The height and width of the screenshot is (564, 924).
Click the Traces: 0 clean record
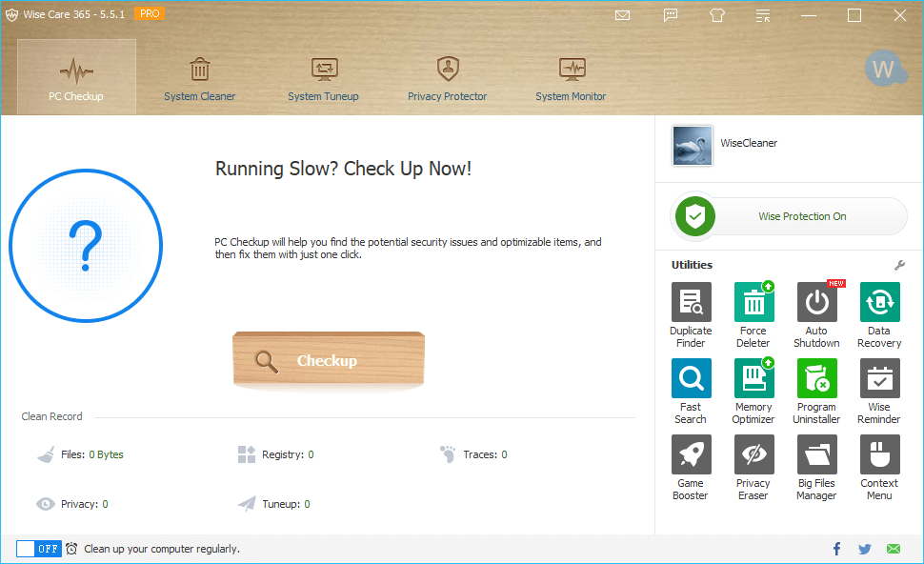coord(473,454)
